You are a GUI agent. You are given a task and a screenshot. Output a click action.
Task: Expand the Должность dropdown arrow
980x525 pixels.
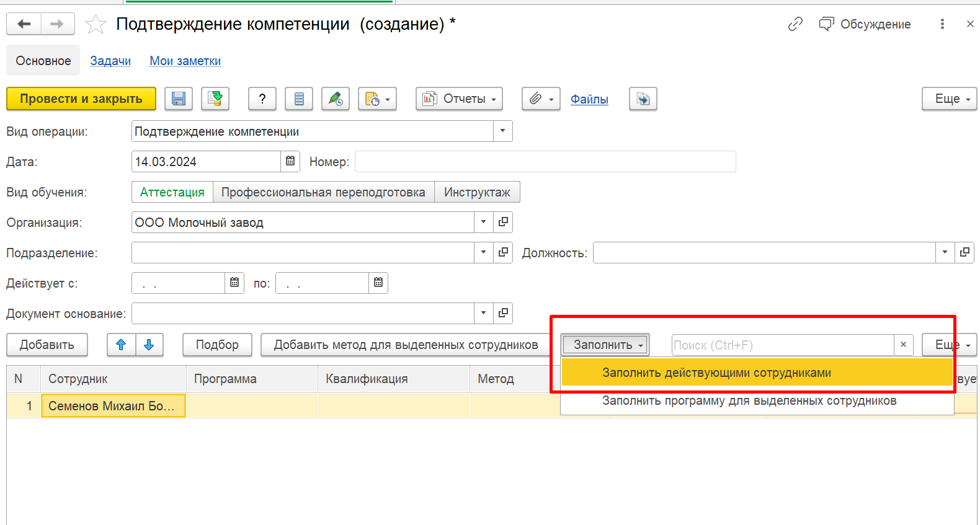click(x=945, y=253)
